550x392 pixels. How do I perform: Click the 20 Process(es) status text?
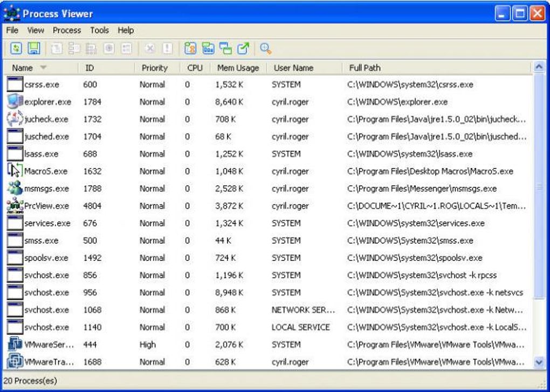coord(30,381)
